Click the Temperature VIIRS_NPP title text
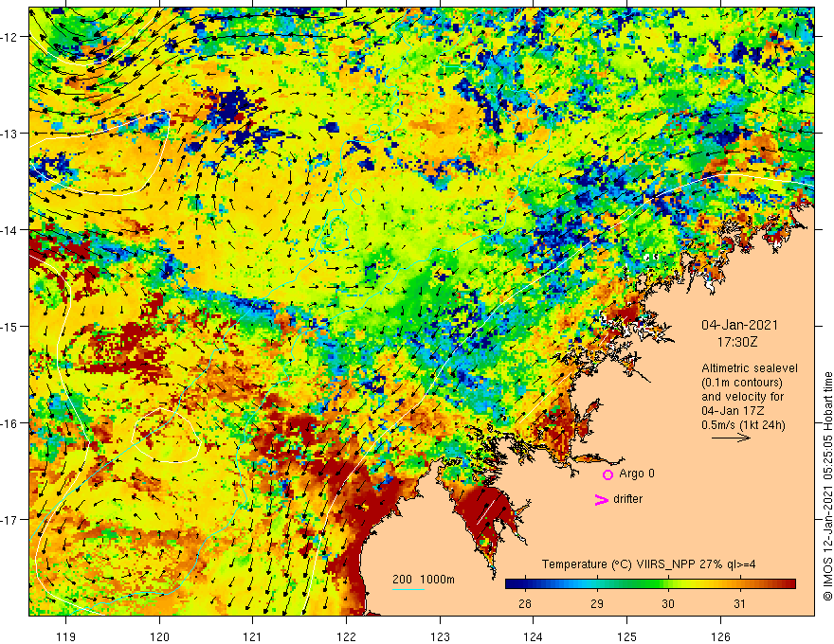The width and height of the screenshot is (834, 644). 648,564
